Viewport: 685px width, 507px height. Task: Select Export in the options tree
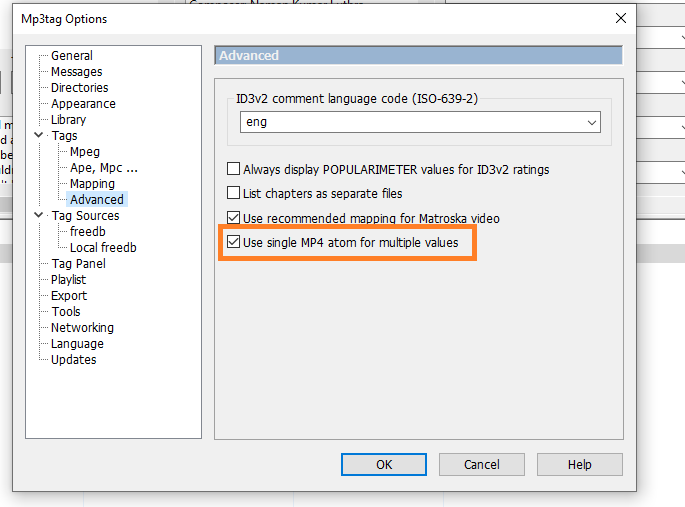pos(69,296)
